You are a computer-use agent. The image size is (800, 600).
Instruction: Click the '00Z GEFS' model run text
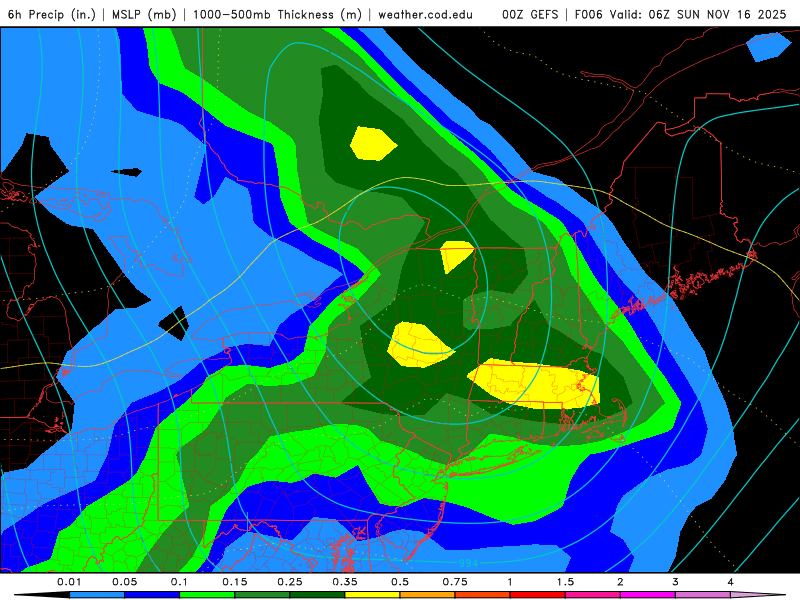(530, 14)
